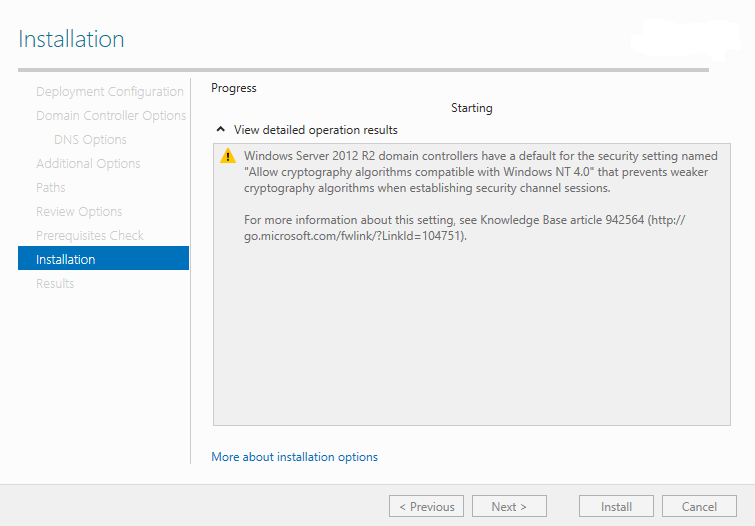The width and height of the screenshot is (755, 526).
Task: Open the Results step
Action: coord(55,284)
